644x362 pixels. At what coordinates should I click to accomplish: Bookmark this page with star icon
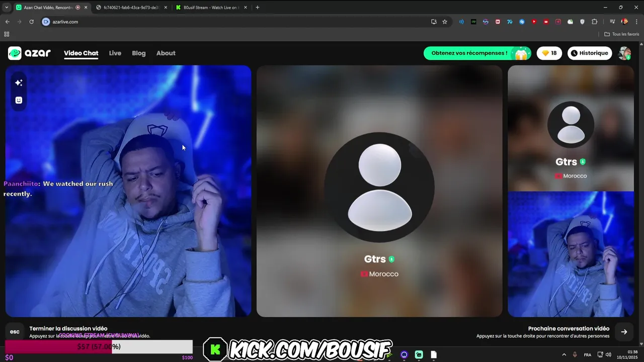[x=445, y=22]
